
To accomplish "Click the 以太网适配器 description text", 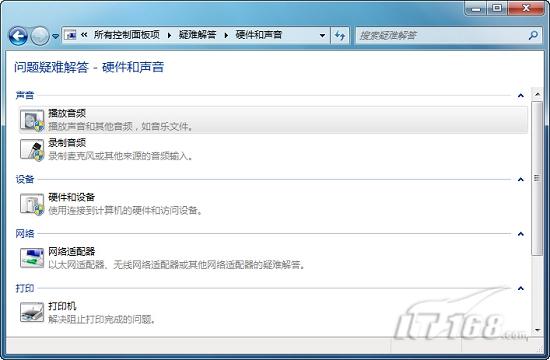I will 176,265.
